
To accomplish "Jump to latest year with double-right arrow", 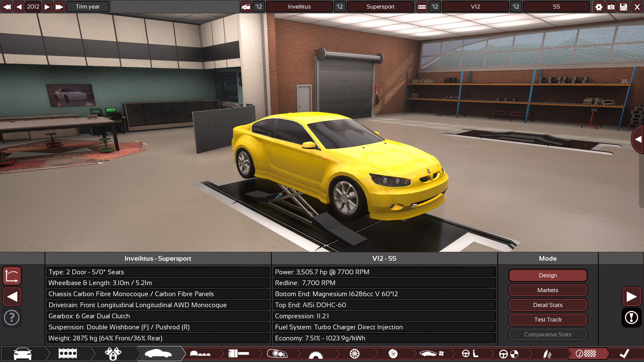I will (x=59, y=7).
